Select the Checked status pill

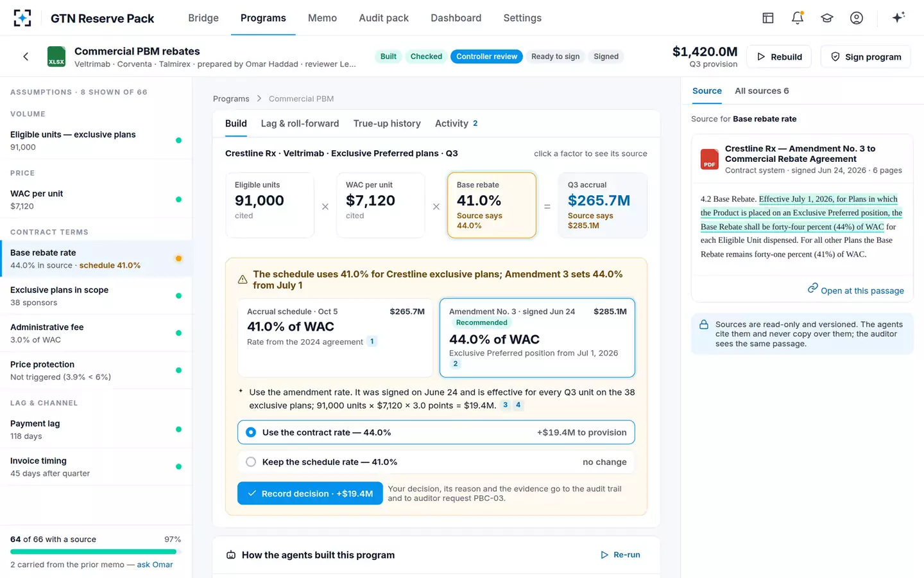[426, 57]
